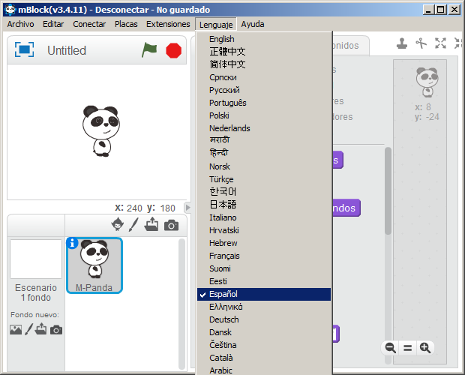Reset scripts zoom with equals icon
The height and width of the screenshot is (375, 465).
(408, 348)
